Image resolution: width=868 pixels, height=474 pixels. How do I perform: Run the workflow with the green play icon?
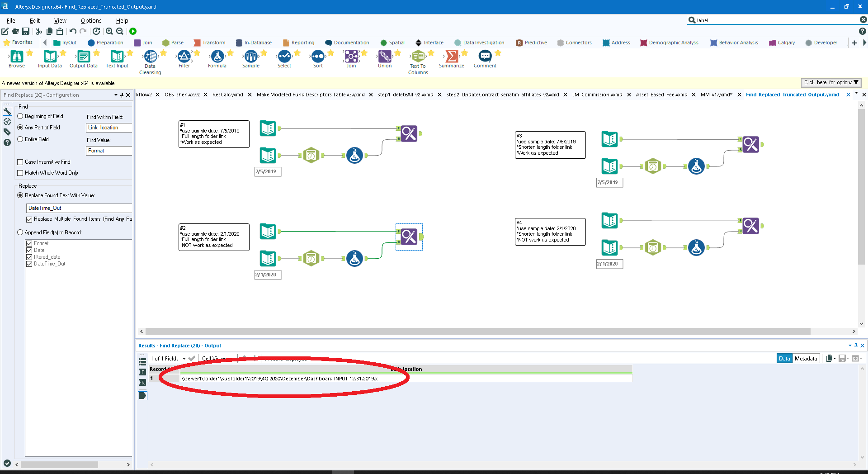click(133, 31)
